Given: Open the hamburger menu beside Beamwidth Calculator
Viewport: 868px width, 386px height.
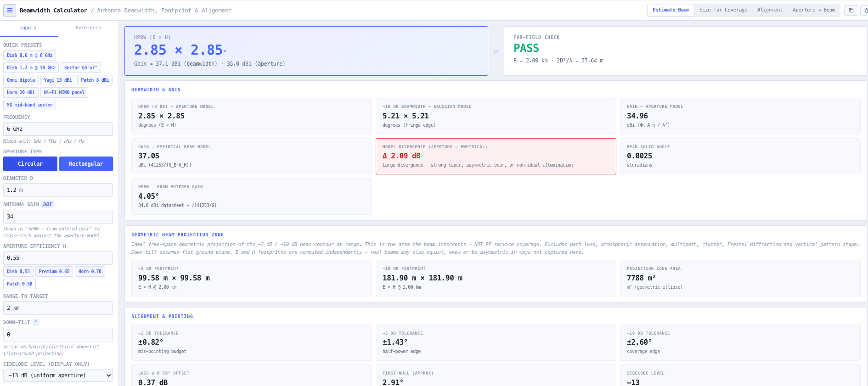Looking at the screenshot, I should click(x=10, y=10).
